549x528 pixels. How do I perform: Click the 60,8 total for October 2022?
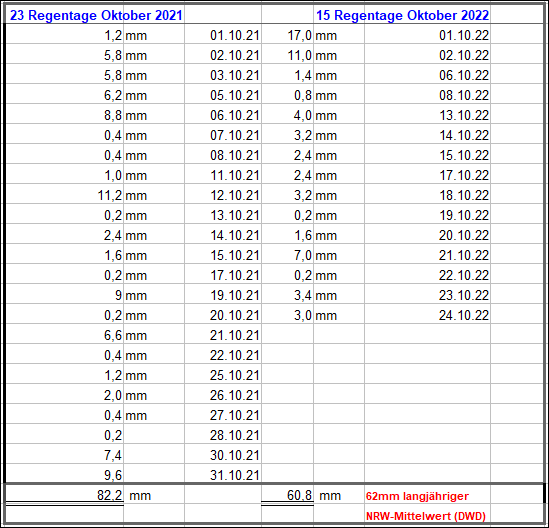tap(299, 495)
